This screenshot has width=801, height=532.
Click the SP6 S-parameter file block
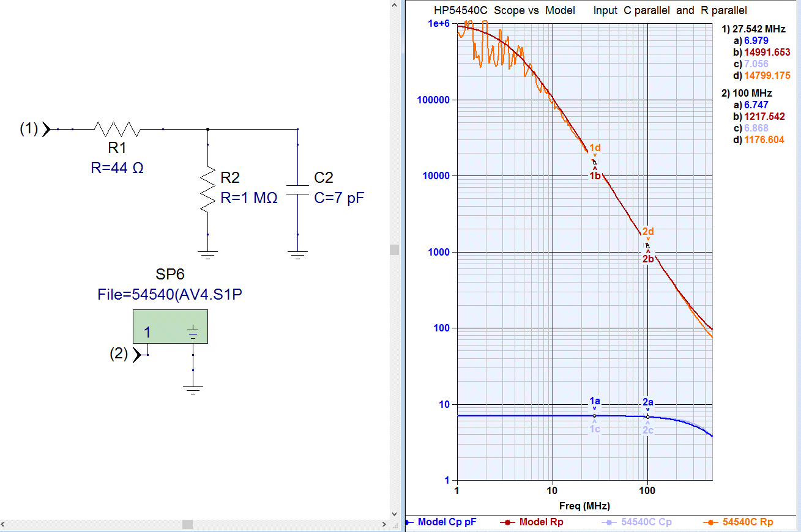pos(170,327)
